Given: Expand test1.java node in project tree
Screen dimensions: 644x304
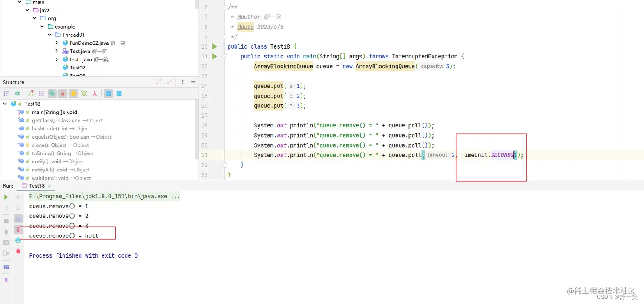Looking at the screenshot, I should click(x=57, y=59).
